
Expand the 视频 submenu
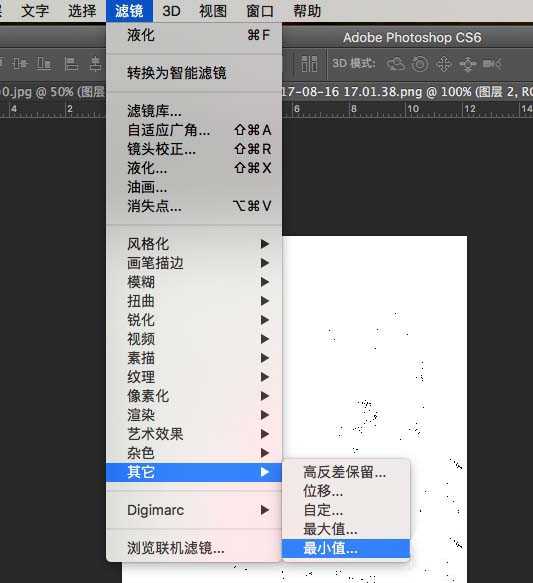[x=194, y=339]
